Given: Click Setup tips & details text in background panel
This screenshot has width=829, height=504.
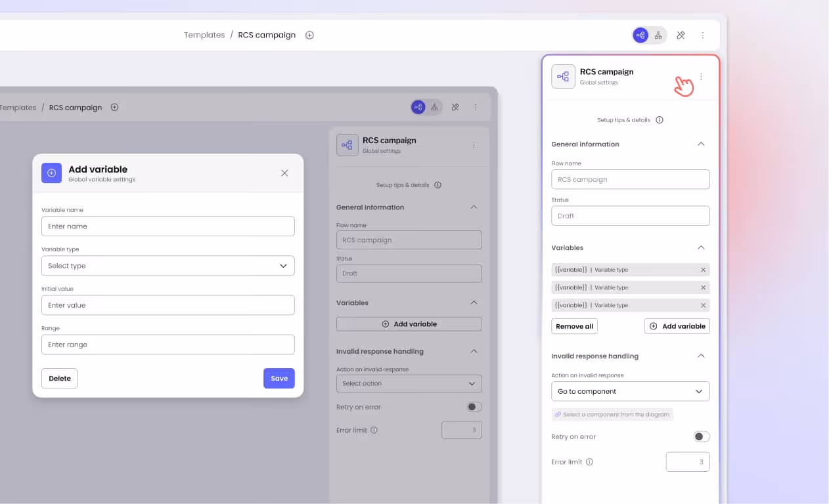Looking at the screenshot, I should click(x=403, y=185).
